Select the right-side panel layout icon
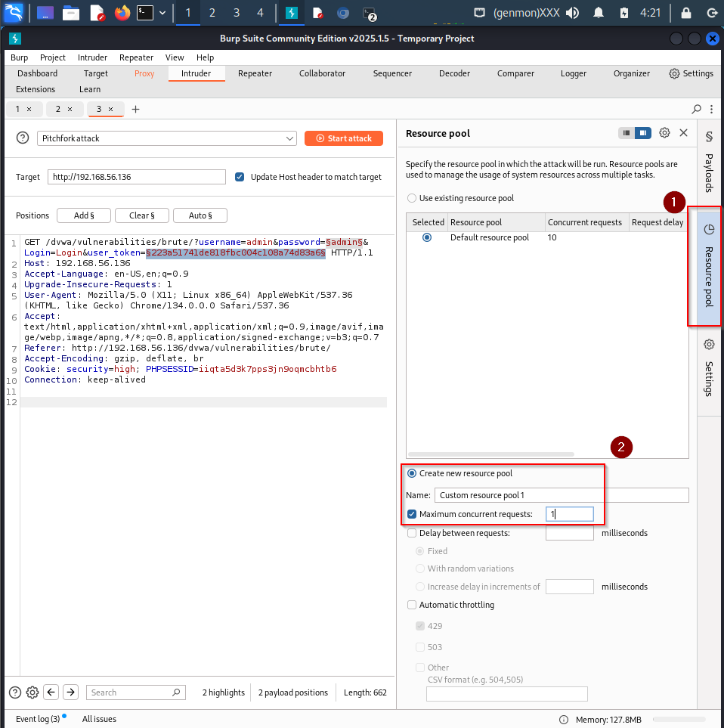The height and width of the screenshot is (728, 724). coord(643,133)
